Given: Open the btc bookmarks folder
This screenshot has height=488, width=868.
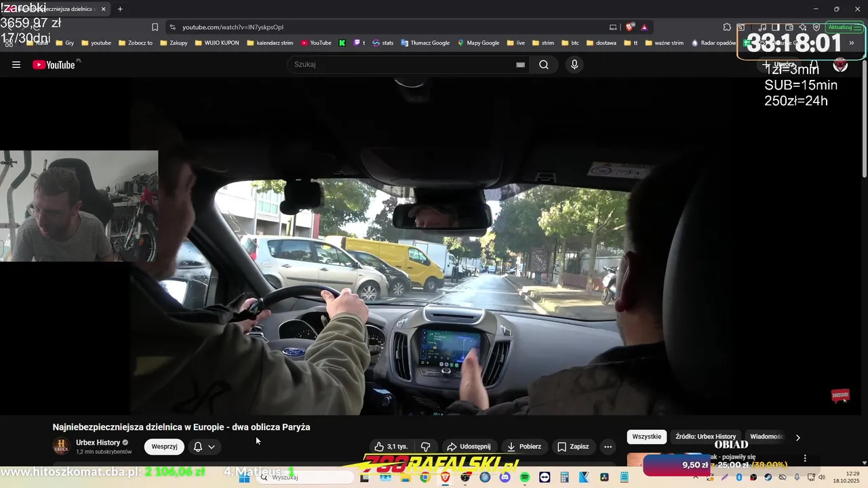Looking at the screenshot, I should click(x=570, y=43).
